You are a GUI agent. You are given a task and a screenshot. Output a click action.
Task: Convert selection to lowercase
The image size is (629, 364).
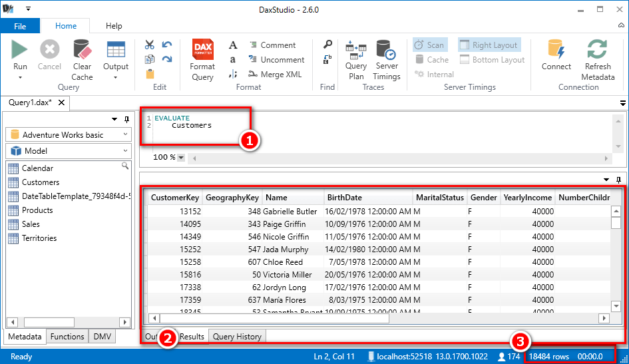[233, 60]
